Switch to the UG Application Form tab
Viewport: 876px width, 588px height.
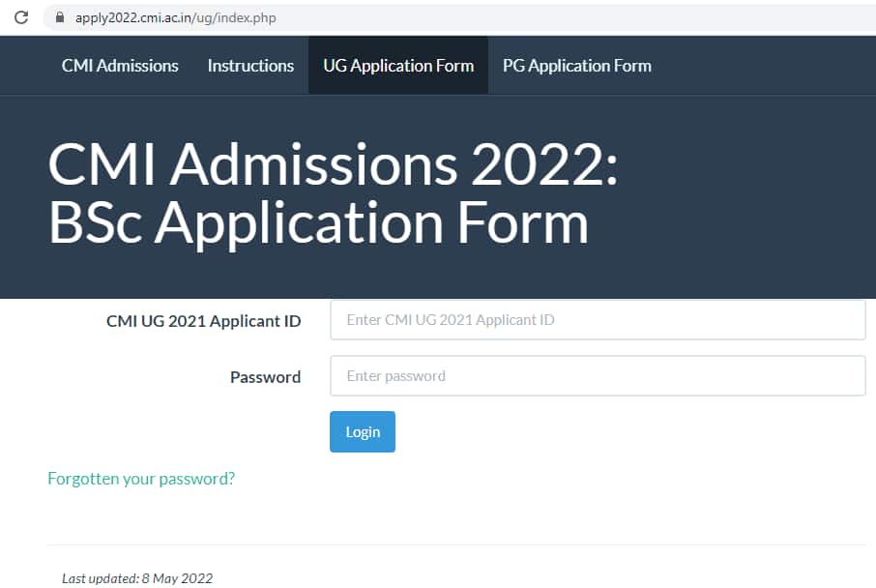click(398, 65)
